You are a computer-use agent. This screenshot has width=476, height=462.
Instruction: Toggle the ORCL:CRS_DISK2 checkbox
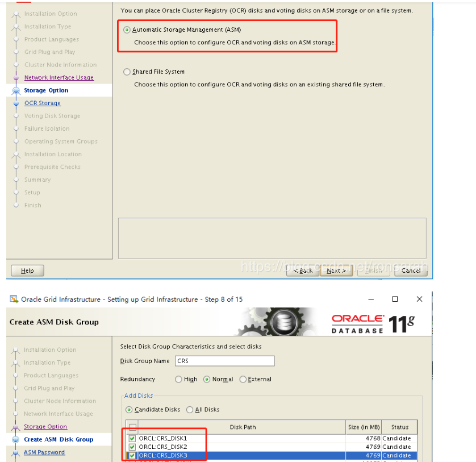click(x=132, y=447)
